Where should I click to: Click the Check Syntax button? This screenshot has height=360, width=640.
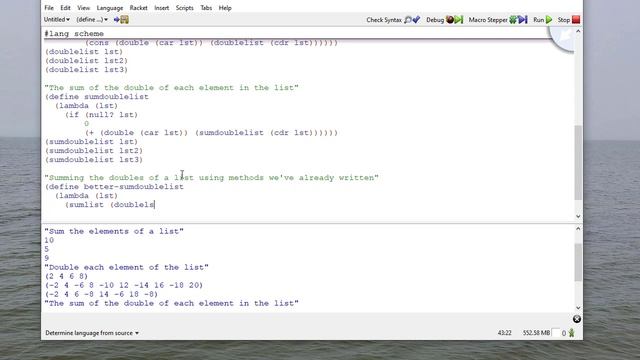click(393, 20)
